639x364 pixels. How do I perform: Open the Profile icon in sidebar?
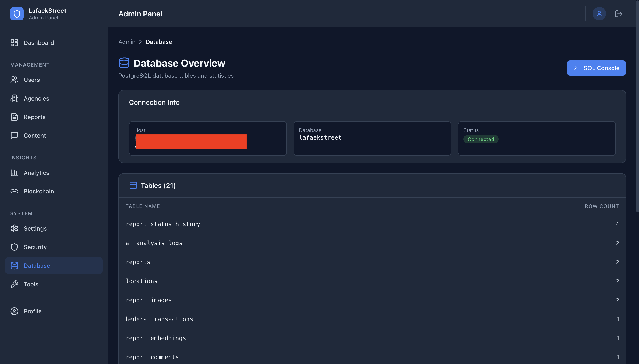coord(14,311)
